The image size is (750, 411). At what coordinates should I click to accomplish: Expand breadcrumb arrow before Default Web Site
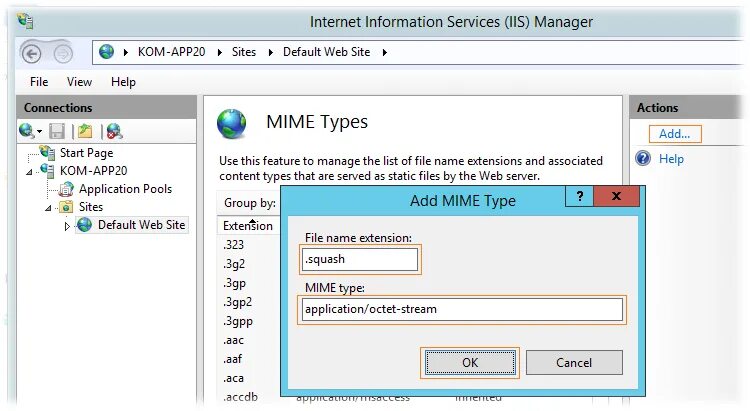(271, 52)
